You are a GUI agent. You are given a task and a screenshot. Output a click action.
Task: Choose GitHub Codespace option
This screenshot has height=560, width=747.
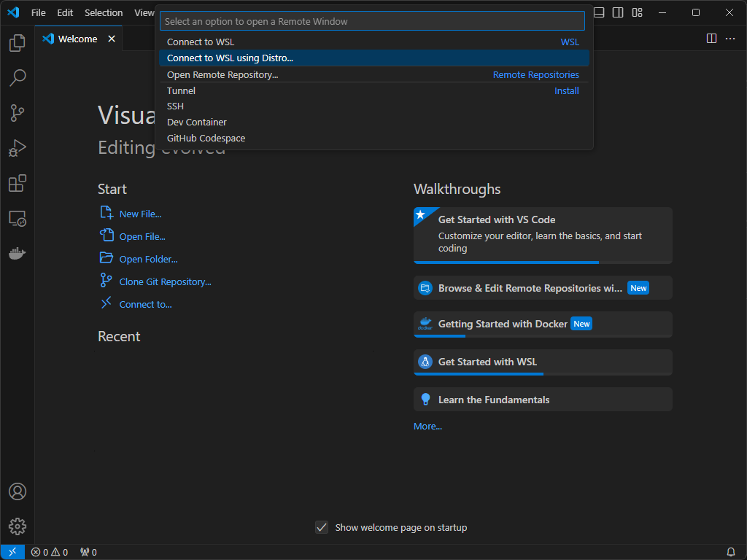(x=374, y=138)
